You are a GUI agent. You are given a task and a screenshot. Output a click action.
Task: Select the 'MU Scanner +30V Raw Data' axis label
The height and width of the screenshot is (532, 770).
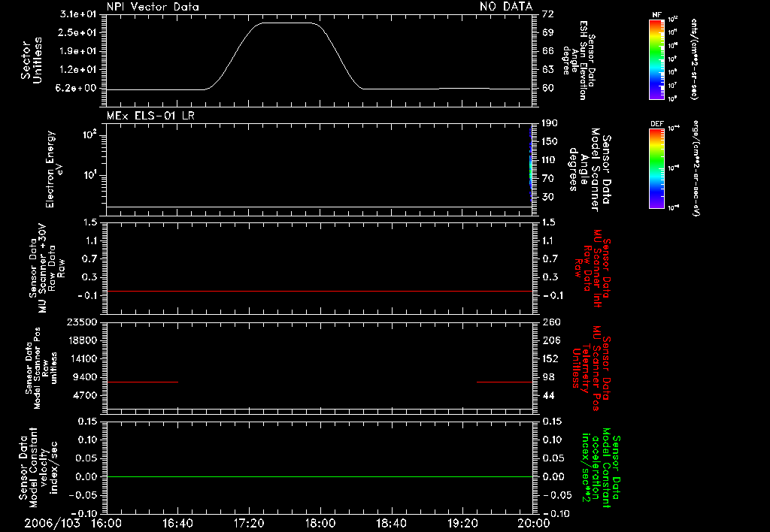click(x=47, y=268)
